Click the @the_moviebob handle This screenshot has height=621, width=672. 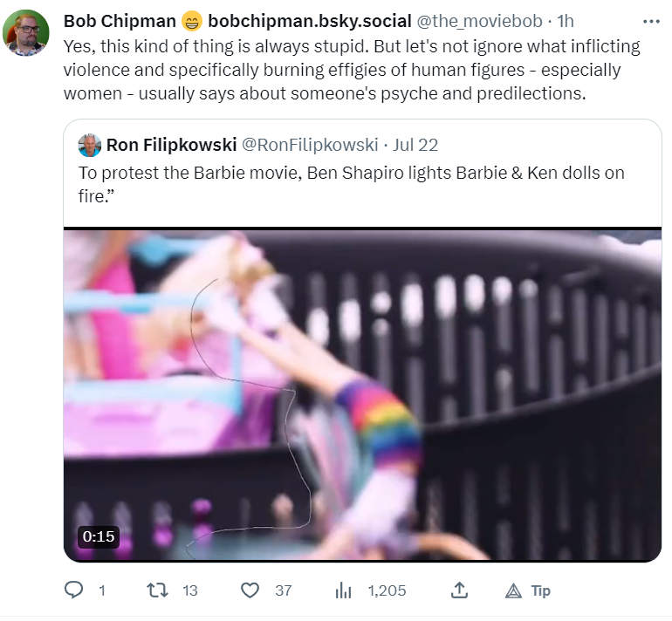(480, 21)
